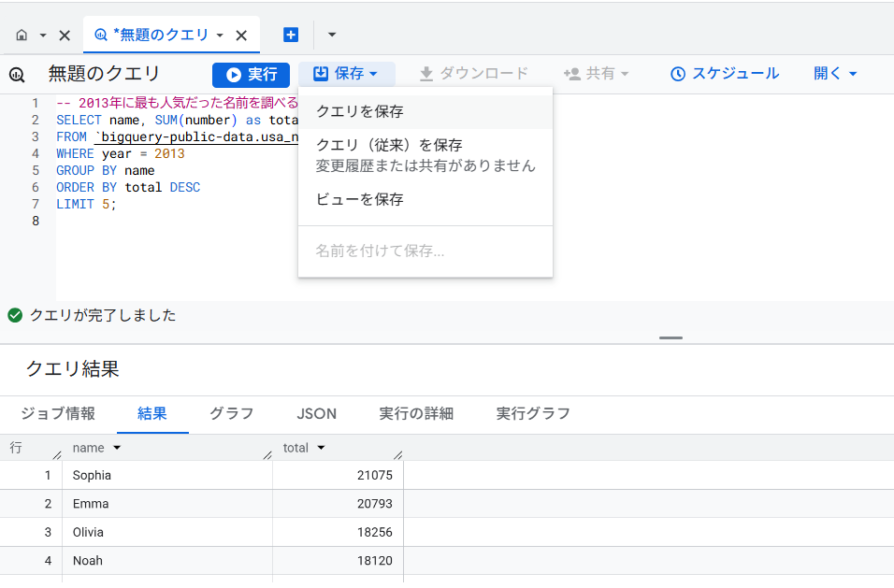The image size is (894, 588).
Task: Open the JSON tab
Action: point(316,413)
